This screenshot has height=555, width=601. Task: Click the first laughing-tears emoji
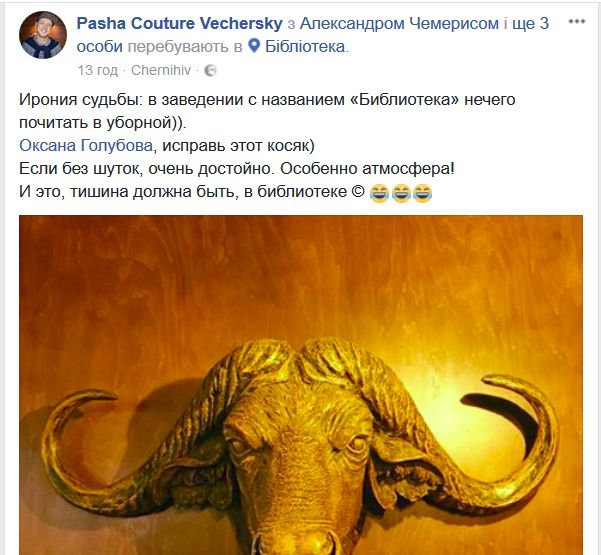[x=379, y=192]
